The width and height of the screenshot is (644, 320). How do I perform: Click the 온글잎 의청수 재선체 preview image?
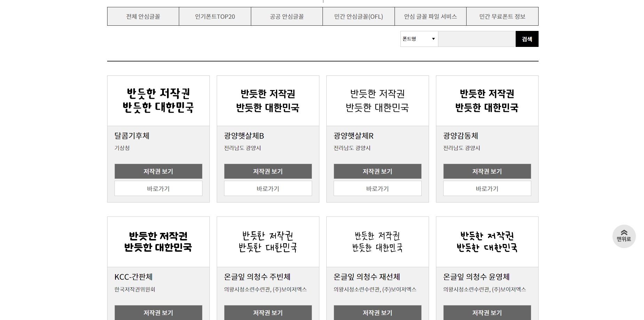pyautogui.click(x=377, y=242)
